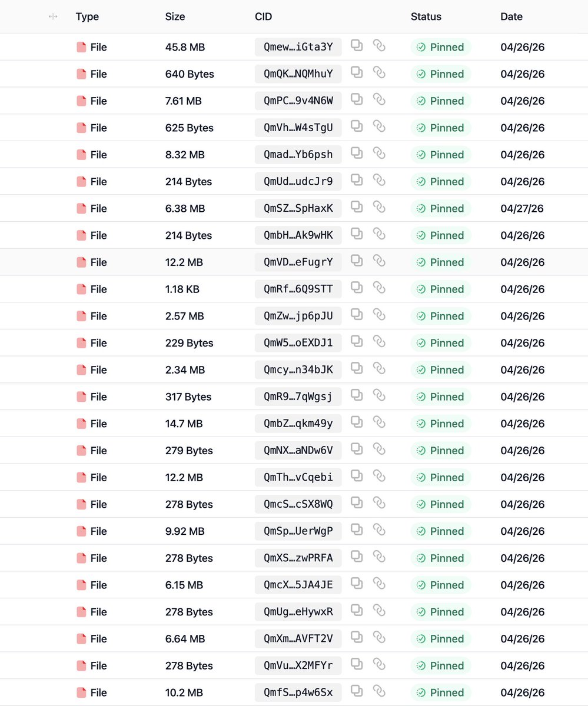Click Pinned status of QmUd…udcJr9 row
This screenshot has width=588, height=706.
[441, 182]
